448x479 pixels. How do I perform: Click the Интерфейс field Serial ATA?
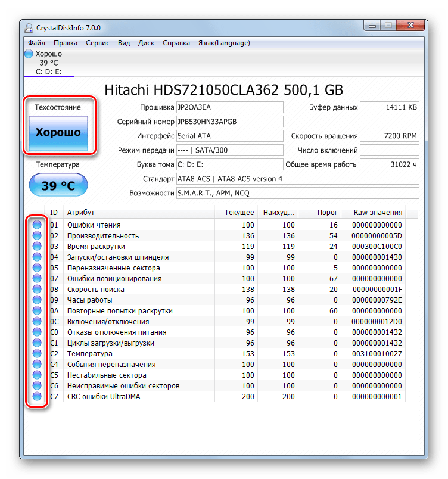tap(229, 136)
